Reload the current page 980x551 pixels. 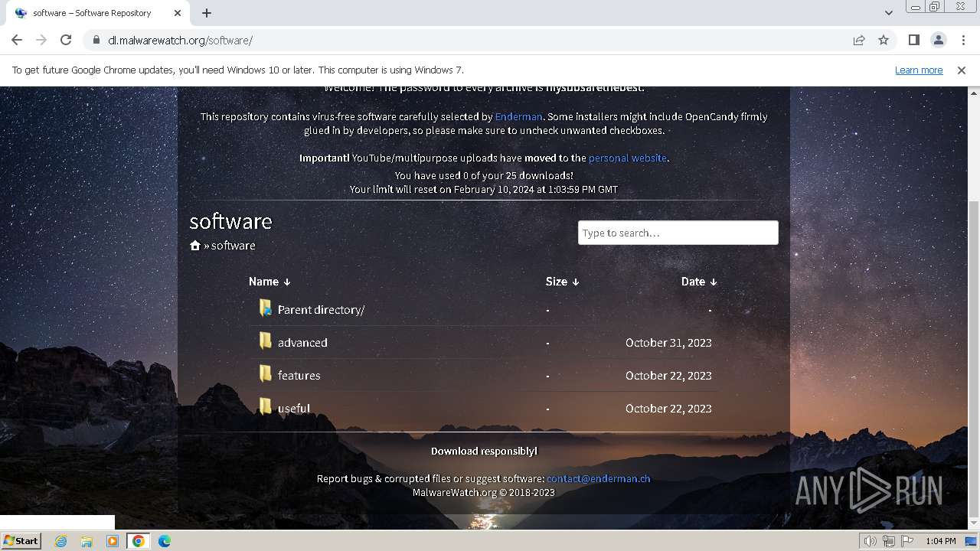[x=66, y=40]
